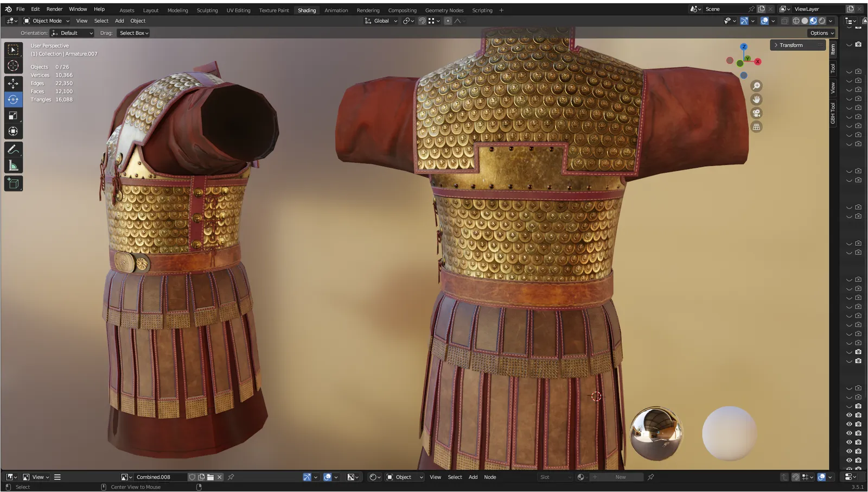
Task: Select the Move tool
Action: tap(13, 83)
